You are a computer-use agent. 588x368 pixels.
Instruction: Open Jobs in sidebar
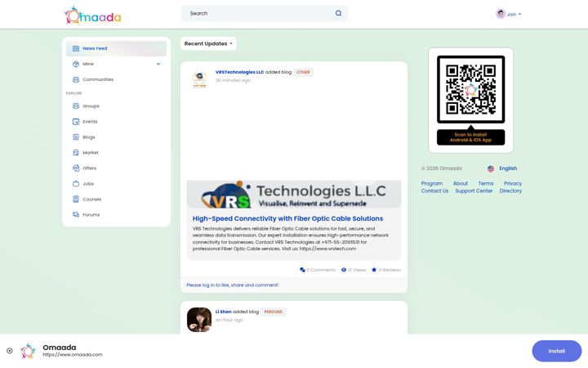click(116, 184)
